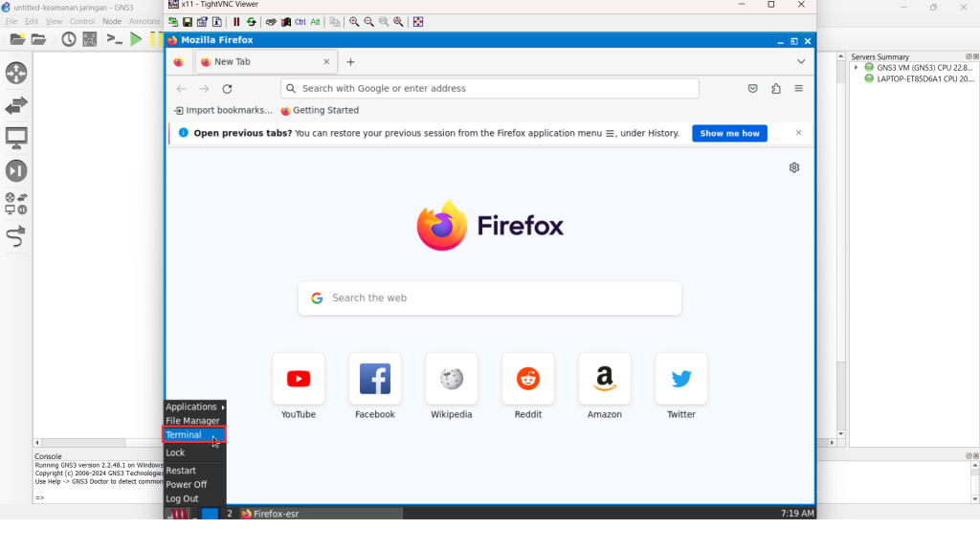Screen dimensions: 980x551
Task: Reload the Firefox page
Action: point(227,89)
